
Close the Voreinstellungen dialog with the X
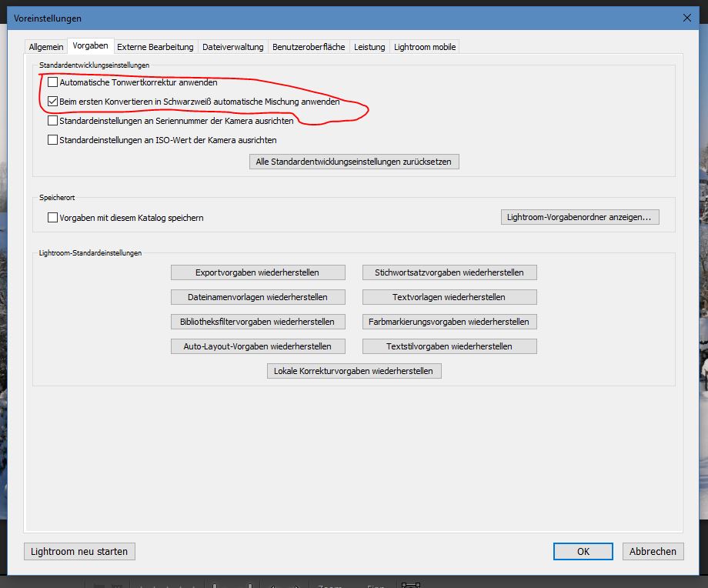point(686,18)
